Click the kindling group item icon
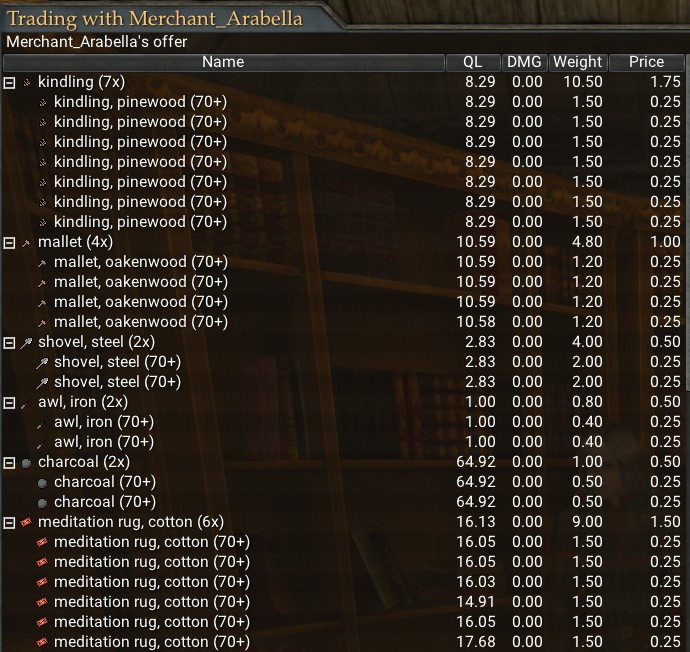Image resolution: width=690 pixels, height=652 pixels. 27,82
